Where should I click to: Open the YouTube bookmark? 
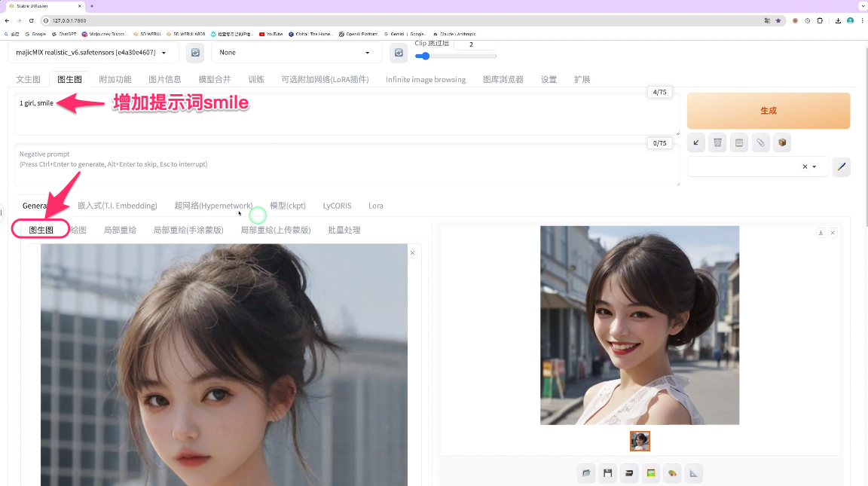[271, 34]
